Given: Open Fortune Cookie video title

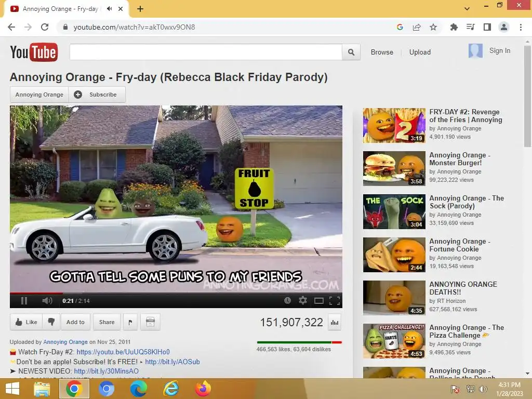Looking at the screenshot, I should (460, 245).
